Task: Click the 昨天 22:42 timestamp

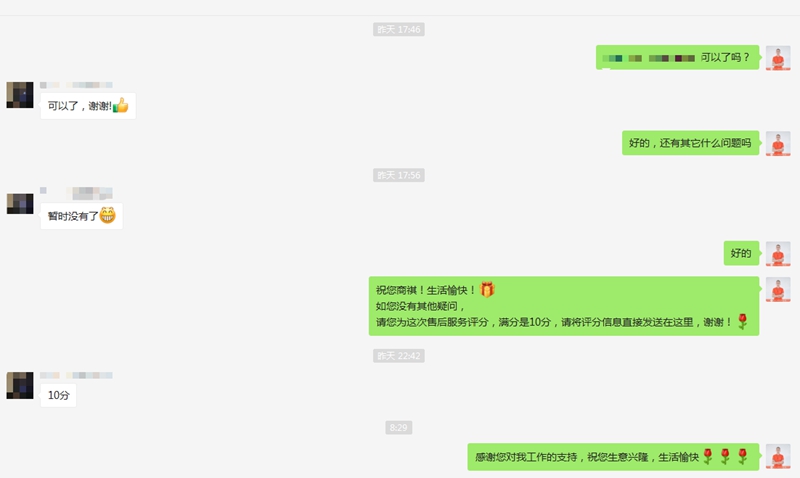Action: pos(398,356)
